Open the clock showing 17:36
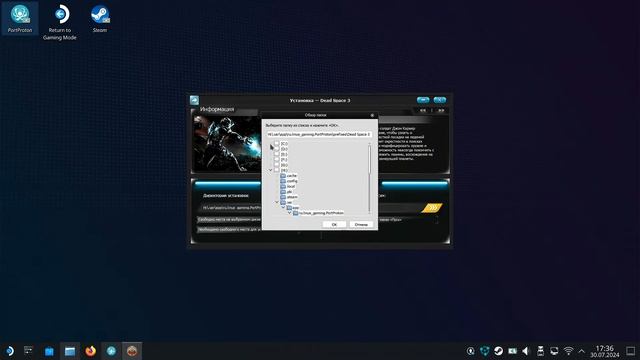Image resolution: width=640 pixels, height=360 pixels. (x=604, y=351)
